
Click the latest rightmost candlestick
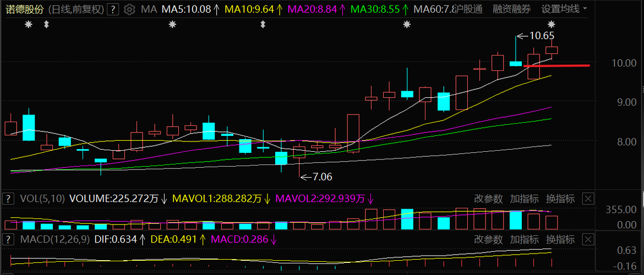tap(552, 50)
